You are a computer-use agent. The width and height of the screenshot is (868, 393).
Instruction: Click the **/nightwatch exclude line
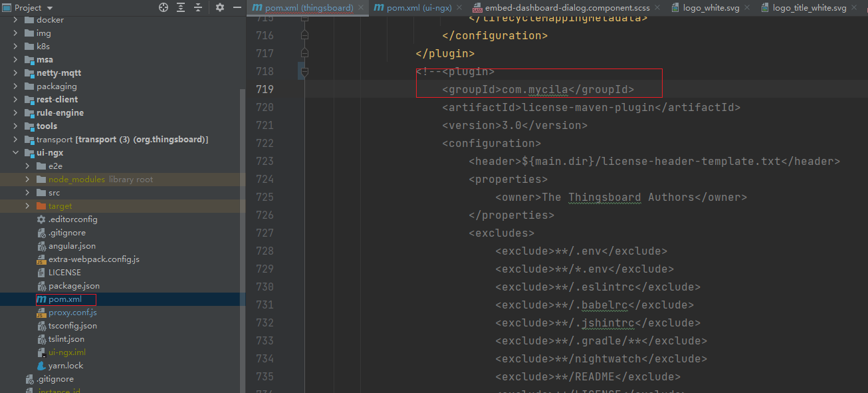pos(601,358)
